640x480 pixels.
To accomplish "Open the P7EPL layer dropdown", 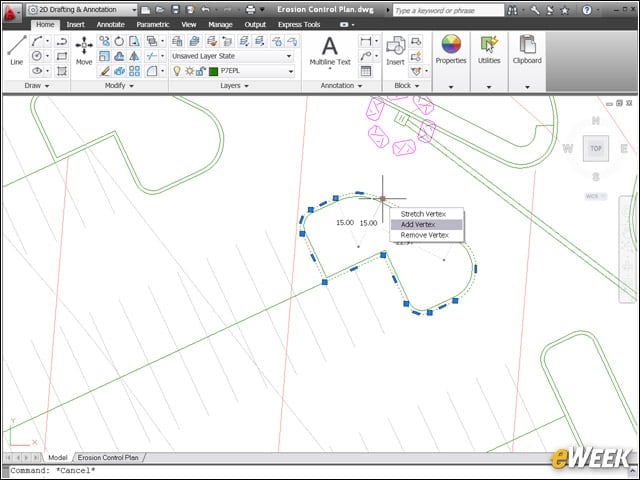I will click(x=290, y=71).
